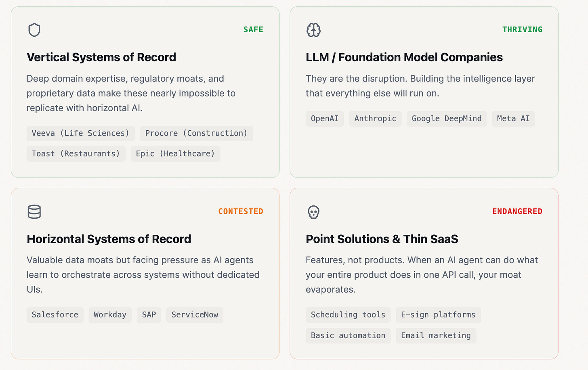Click the Scheduling tools tag
Image resolution: width=588 pixels, height=370 pixels.
pyautogui.click(x=348, y=315)
